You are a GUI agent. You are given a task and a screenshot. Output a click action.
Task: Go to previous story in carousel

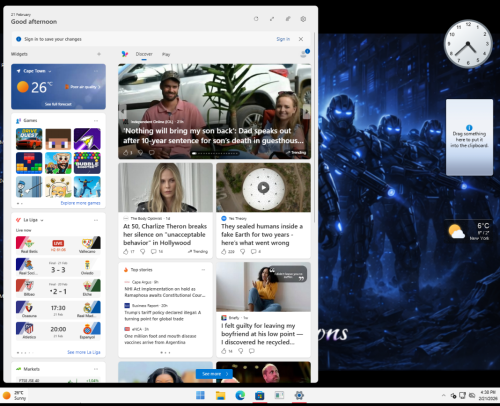(123, 111)
